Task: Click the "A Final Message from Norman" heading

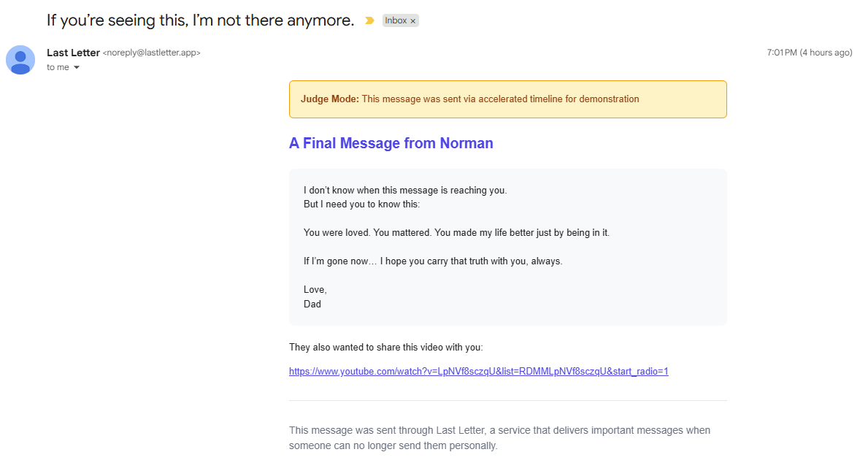Action: tap(391, 143)
